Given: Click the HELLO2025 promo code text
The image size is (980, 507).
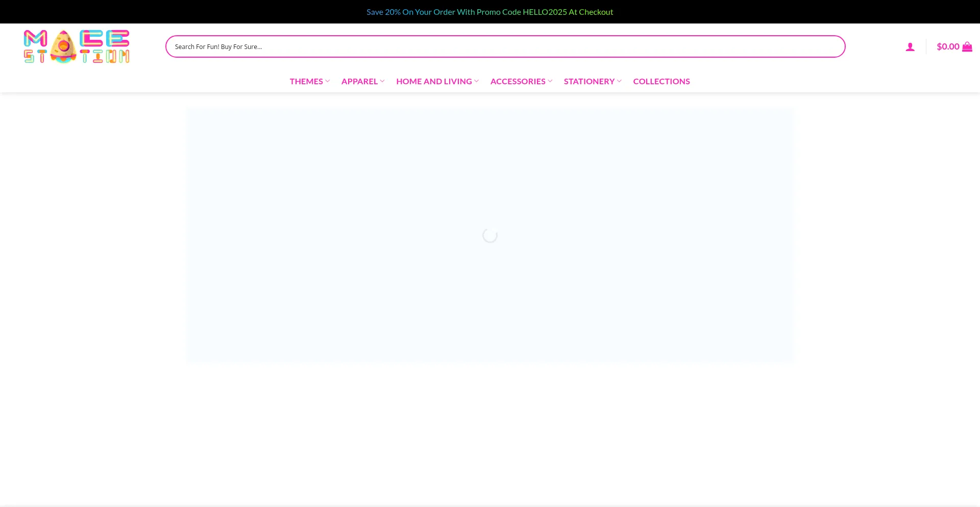Looking at the screenshot, I should pos(545,12).
